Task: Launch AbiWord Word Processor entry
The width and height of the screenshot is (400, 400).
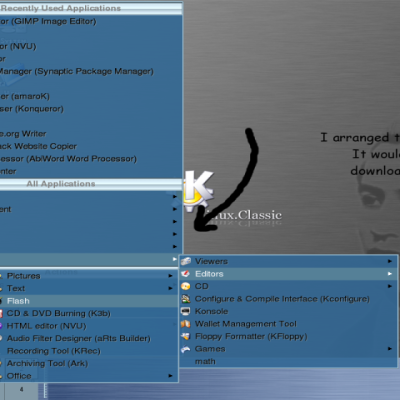Action: point(91,159)
